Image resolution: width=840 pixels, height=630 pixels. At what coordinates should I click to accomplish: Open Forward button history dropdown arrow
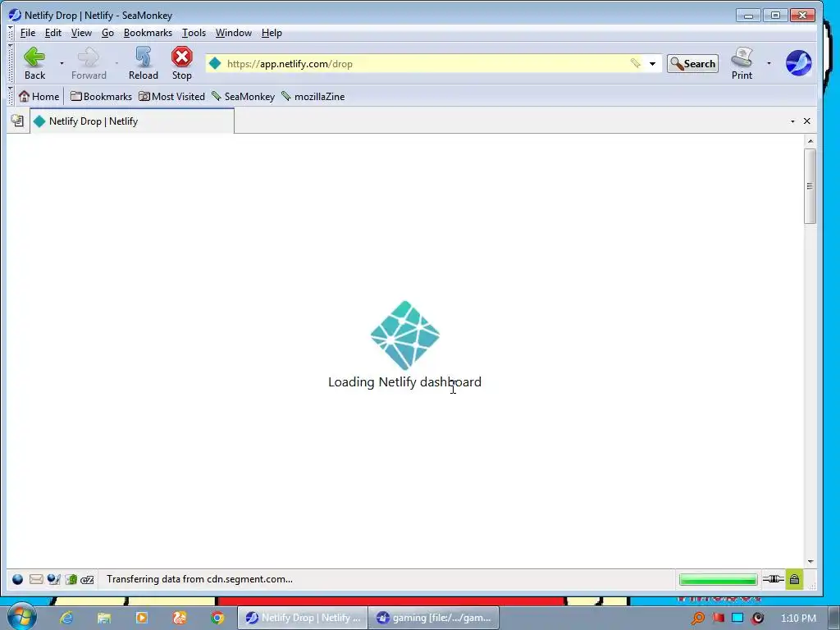[x=116, y=63]
